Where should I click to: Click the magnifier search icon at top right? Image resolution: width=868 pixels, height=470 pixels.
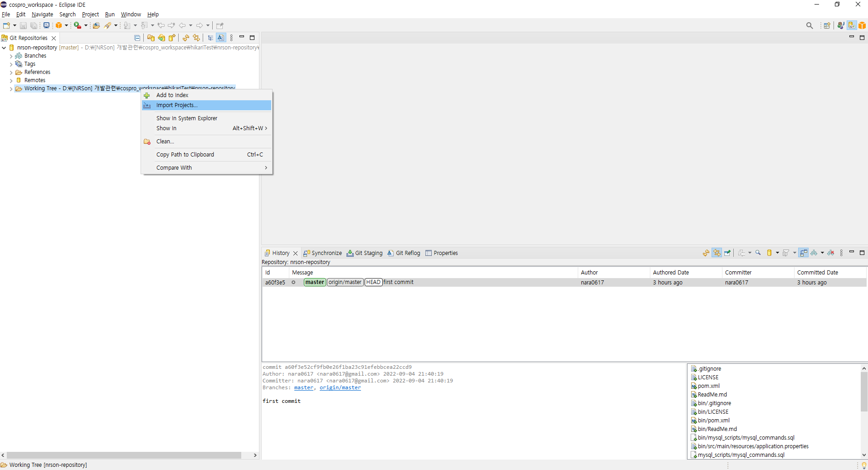809,25
